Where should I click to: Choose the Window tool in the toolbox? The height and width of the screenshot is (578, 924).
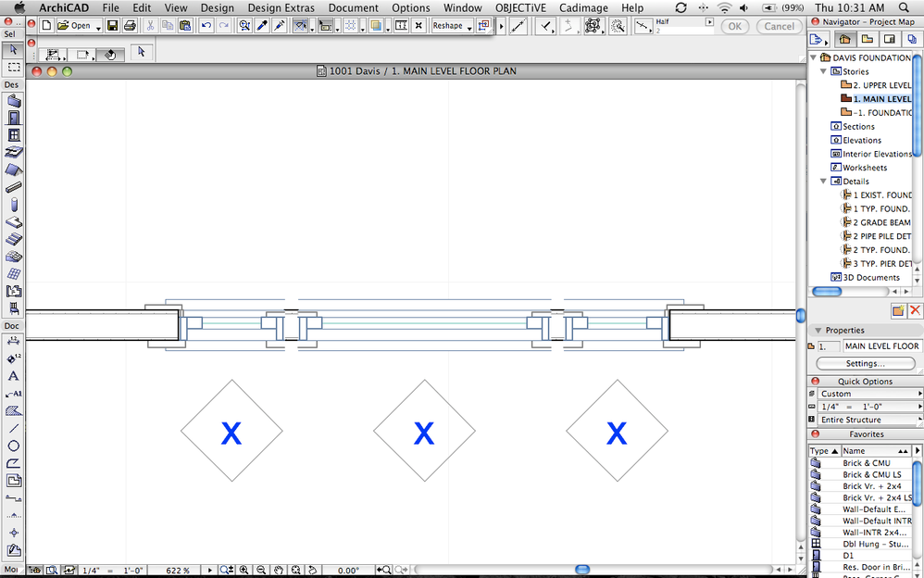14,135
